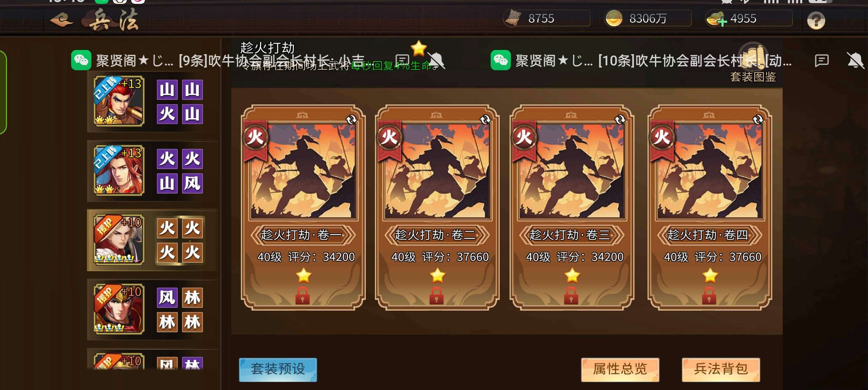Unmute the first WeChat notification bell
868x390 pixels.
436,61
